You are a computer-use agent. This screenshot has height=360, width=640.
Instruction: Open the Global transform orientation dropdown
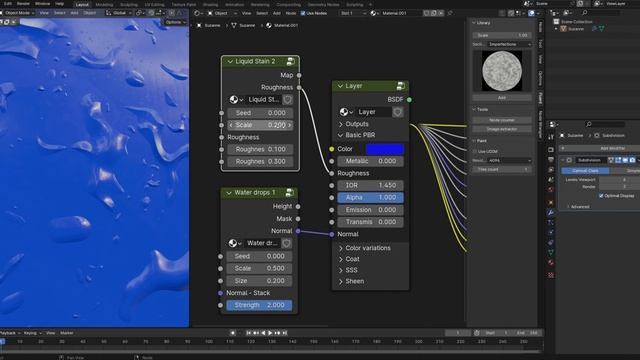(x=119, y=13)
